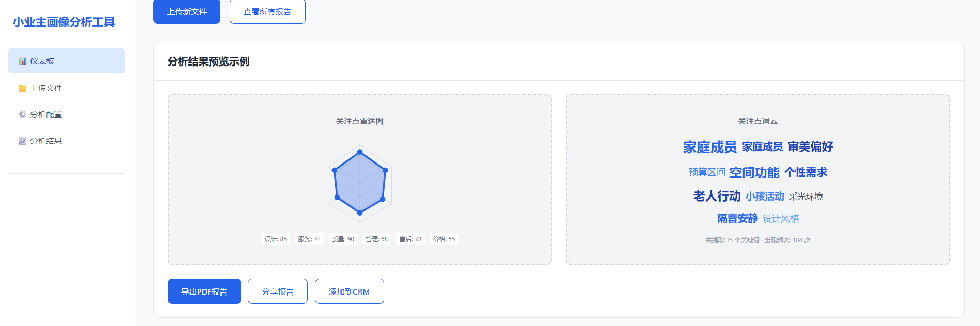Click the 设计: 85 legend tag
Screen dimensions: 980x326
pyautogui.click(x=276, y=239)
